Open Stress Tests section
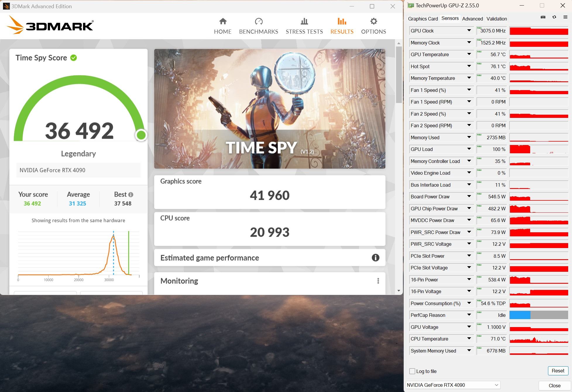This screenshot has width=572, height=392. (x=304, y=26)
